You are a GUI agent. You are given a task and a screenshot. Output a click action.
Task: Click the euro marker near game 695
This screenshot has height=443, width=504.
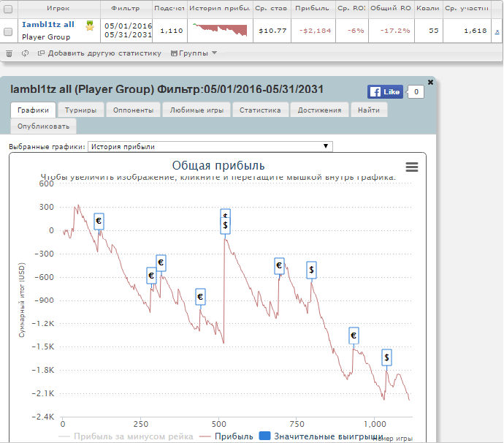[x=279, y=266]
